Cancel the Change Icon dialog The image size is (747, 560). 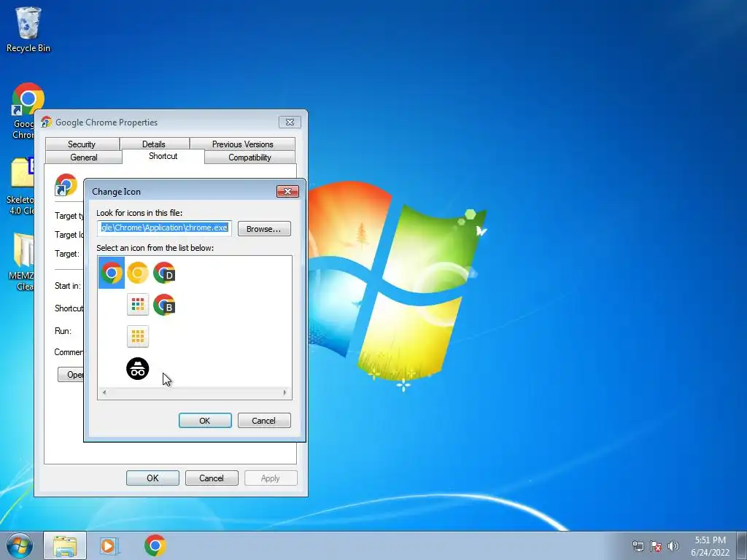pyautogui.click(x=264, y=421)
